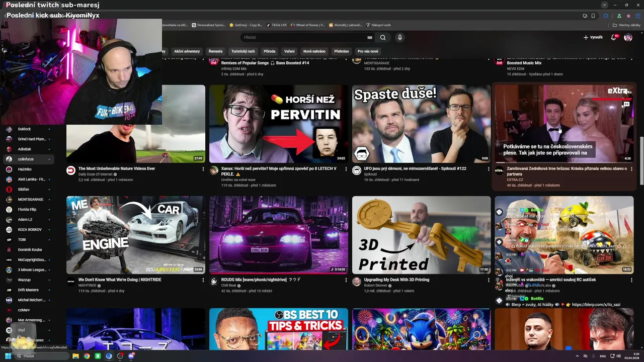
Task: Open the notifications bell
Action: [x=614, y=37]
